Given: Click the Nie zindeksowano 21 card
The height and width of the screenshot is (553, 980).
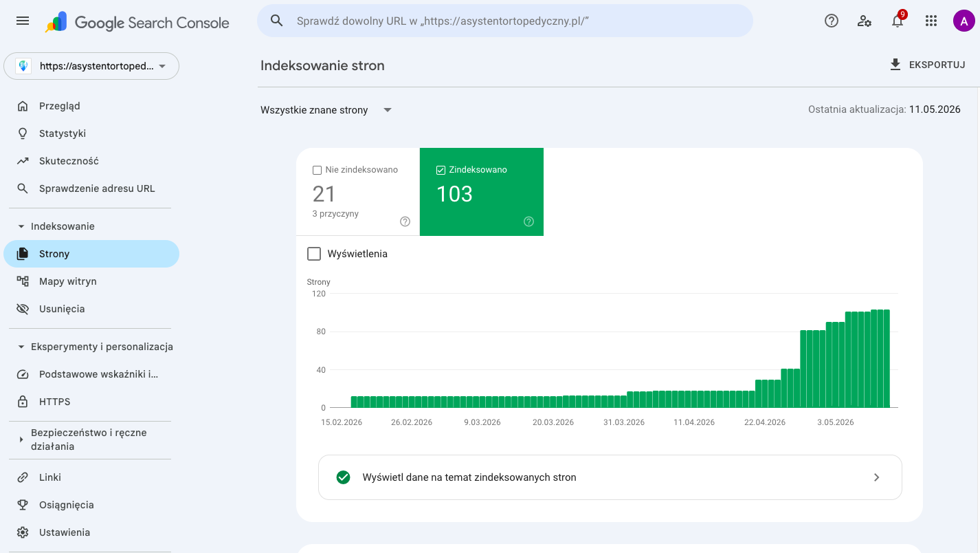Looking at the screenshot, I should 358,192.
